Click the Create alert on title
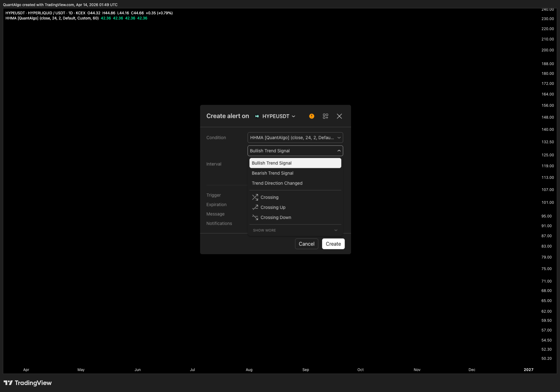Viewport: 560px width, 392px height. point(228,116)
